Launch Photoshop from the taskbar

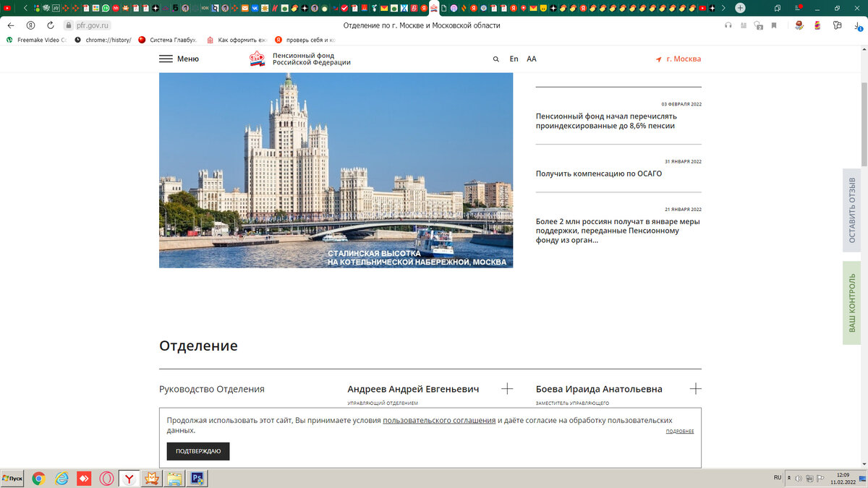click(197, 478)
